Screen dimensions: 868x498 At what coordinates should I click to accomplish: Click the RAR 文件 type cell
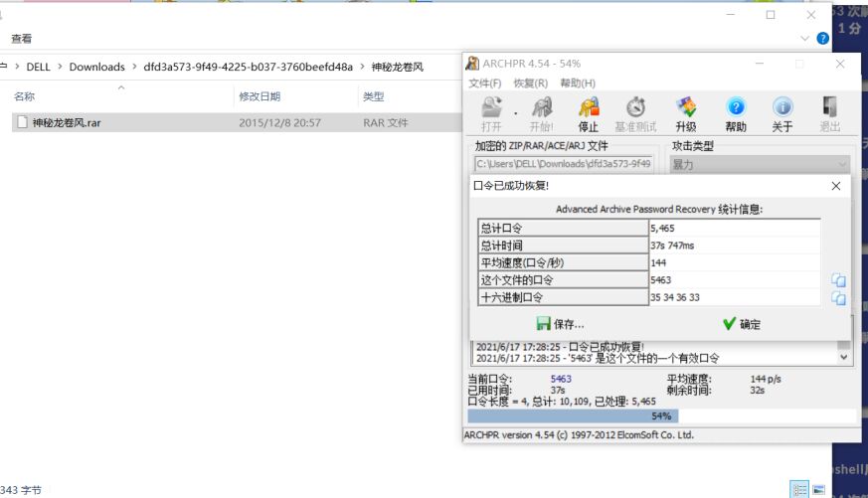386,123
